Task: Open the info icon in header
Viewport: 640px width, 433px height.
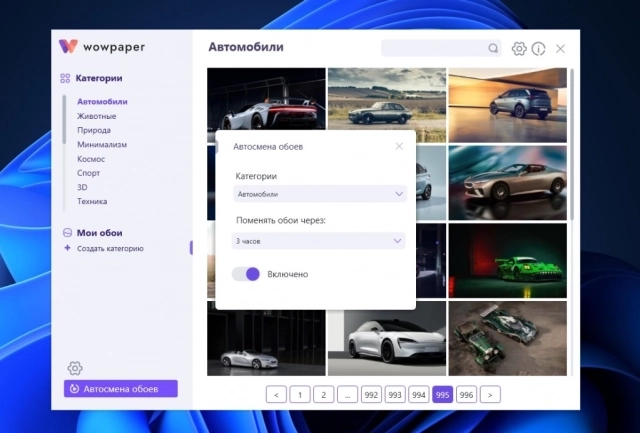Action: [x=539, y=48]
